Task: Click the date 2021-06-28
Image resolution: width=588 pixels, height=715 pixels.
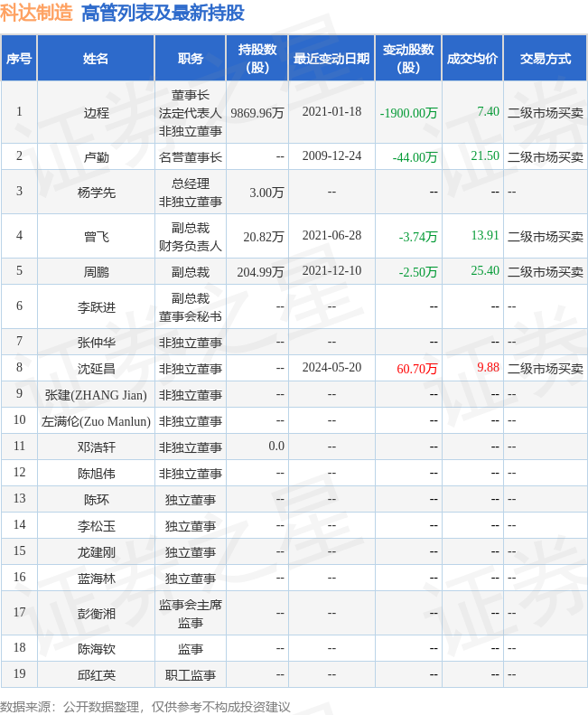Action: pos(331,235)
